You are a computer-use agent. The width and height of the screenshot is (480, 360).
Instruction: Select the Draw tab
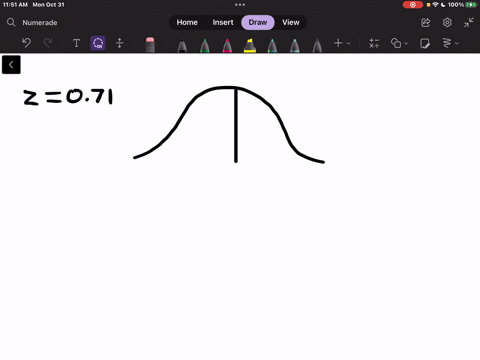pyautogui.click(x=258, y=22)
